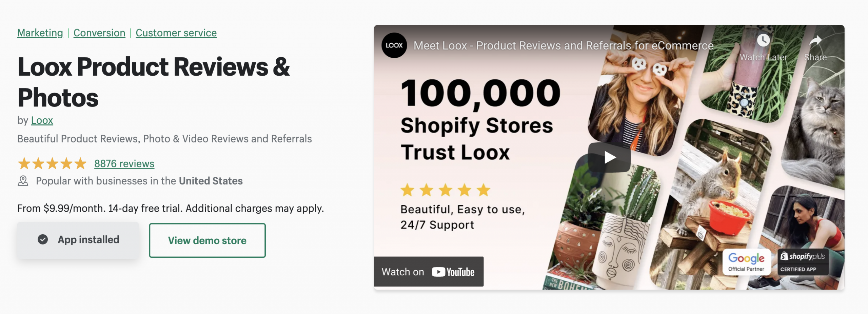Open the Conversion category link
868x314 pixels.
click(99, 33)
